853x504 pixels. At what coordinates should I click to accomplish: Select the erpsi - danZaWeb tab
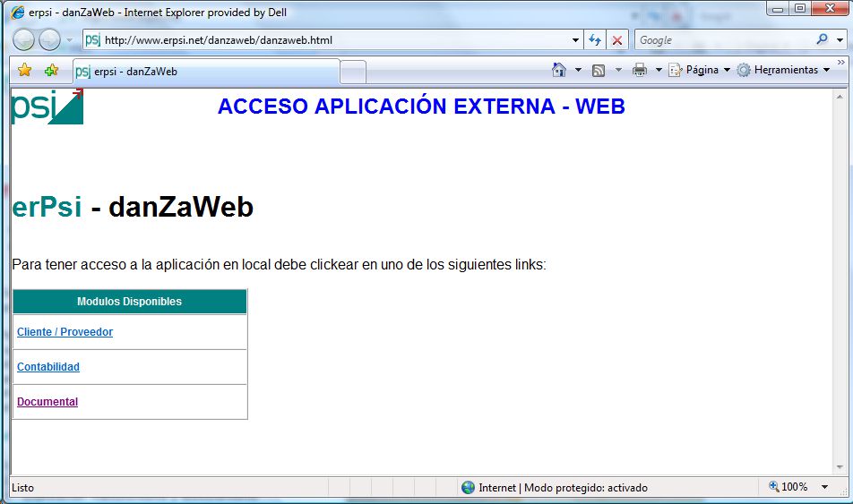206,72
